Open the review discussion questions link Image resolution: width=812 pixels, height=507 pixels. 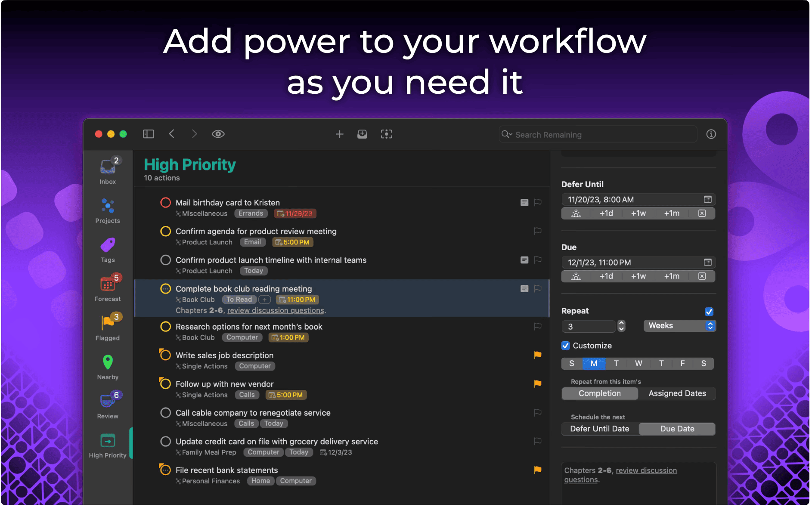(x=276, y=311)
